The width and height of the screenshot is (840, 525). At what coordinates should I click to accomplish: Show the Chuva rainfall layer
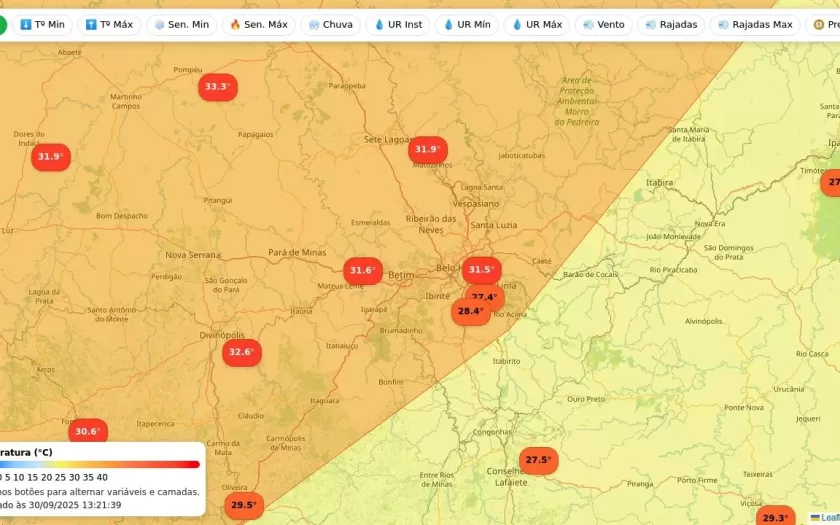coord(331,24)
